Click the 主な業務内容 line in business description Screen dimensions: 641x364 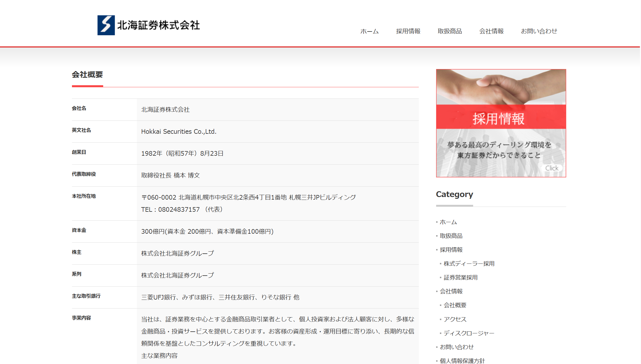click(x=159, y=356)
